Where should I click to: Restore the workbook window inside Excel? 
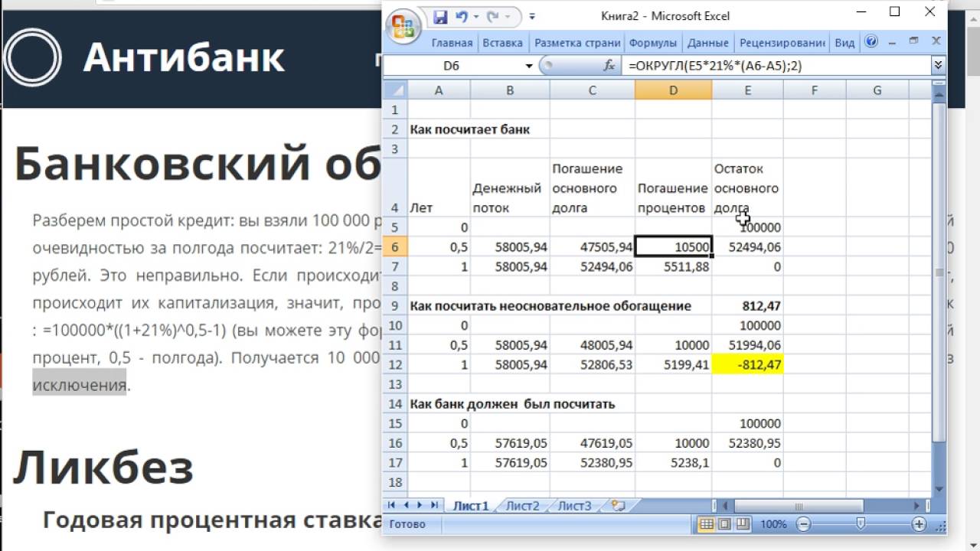(x=913, y=41)
